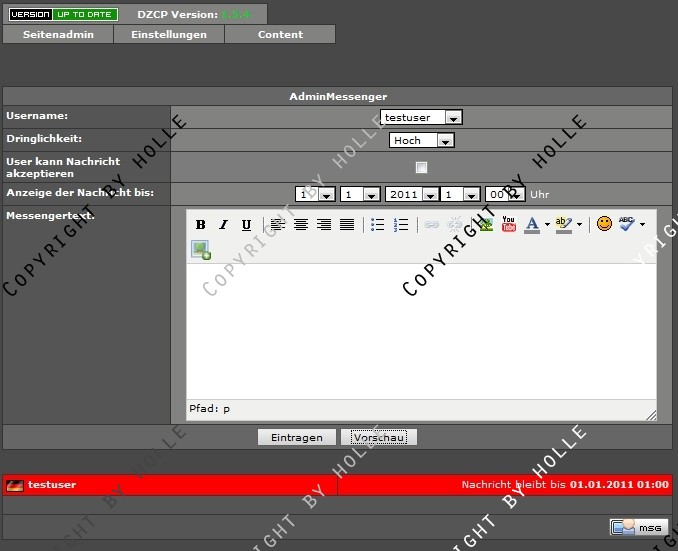The image size is (678, 551).
Task: Open the year dropdown showing 2011
Action: click(411, 195)
